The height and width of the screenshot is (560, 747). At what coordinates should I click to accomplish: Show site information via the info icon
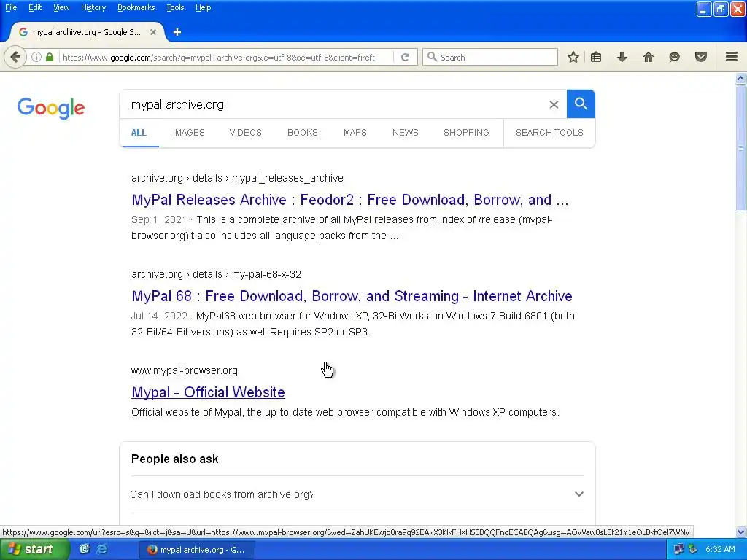36,57
